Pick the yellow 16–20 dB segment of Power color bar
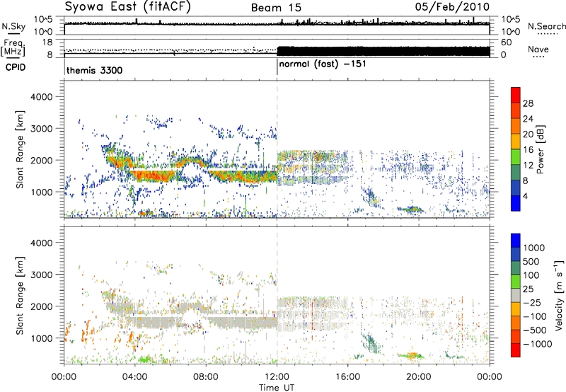 click(516, 142)
